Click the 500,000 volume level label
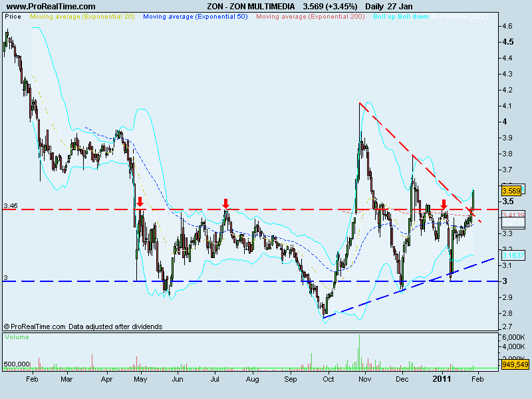Screen dimensions: 532x399 (x=17, y=364)
